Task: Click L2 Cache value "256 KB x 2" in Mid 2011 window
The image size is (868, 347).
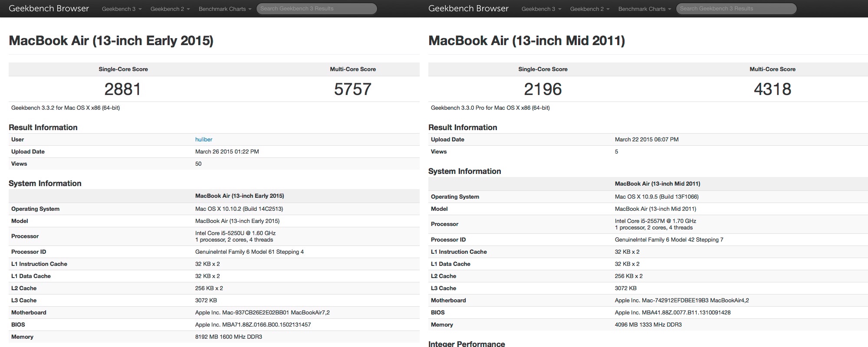Action: pos(629,276)
